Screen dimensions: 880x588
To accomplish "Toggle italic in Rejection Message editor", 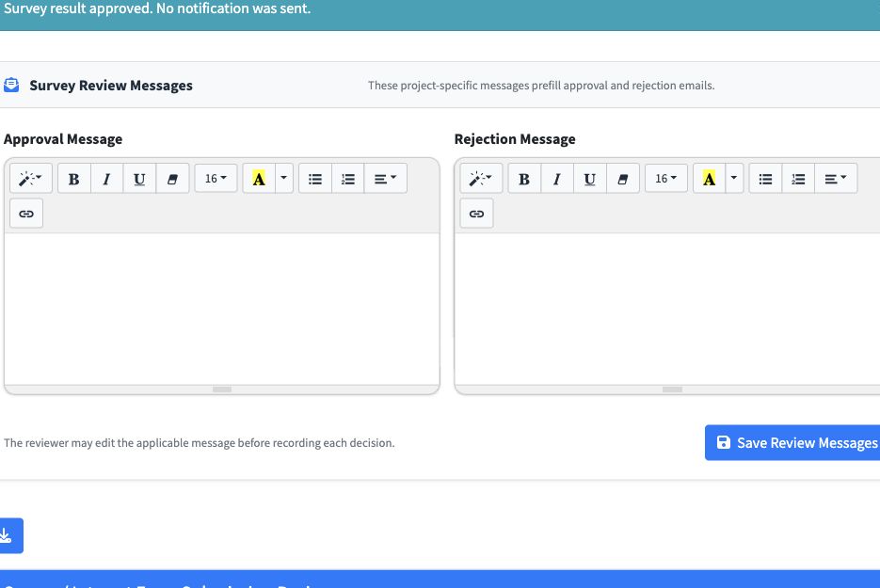I will pos(557,179).
